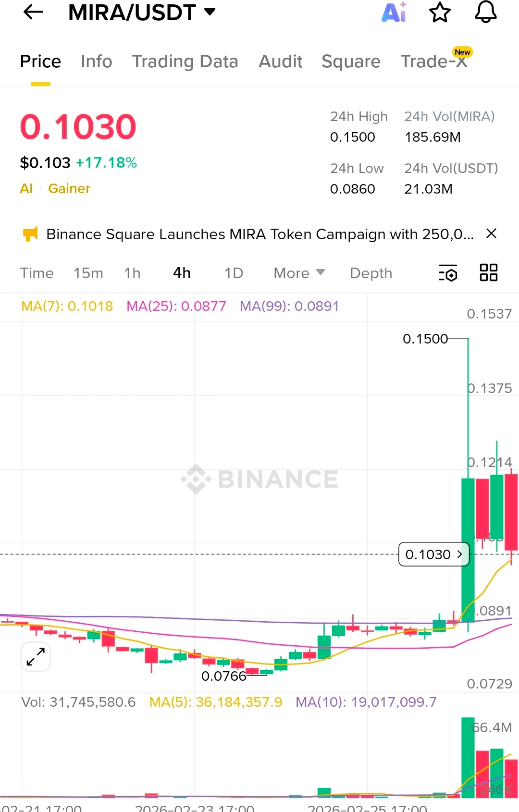The image size is (519, 812).
Task: Go back using the left arrow
Action: click(33, 12)
